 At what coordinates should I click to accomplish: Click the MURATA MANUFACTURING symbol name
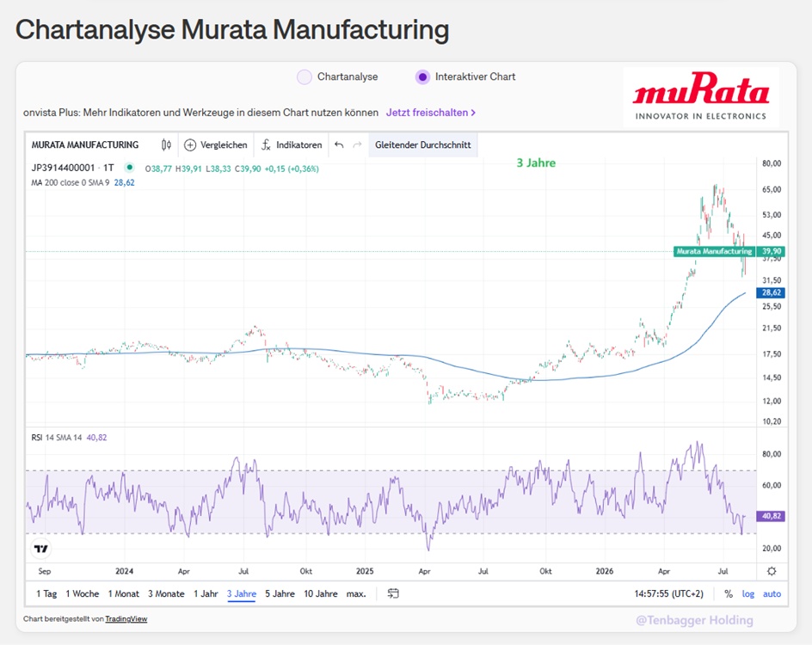(85, 145)
